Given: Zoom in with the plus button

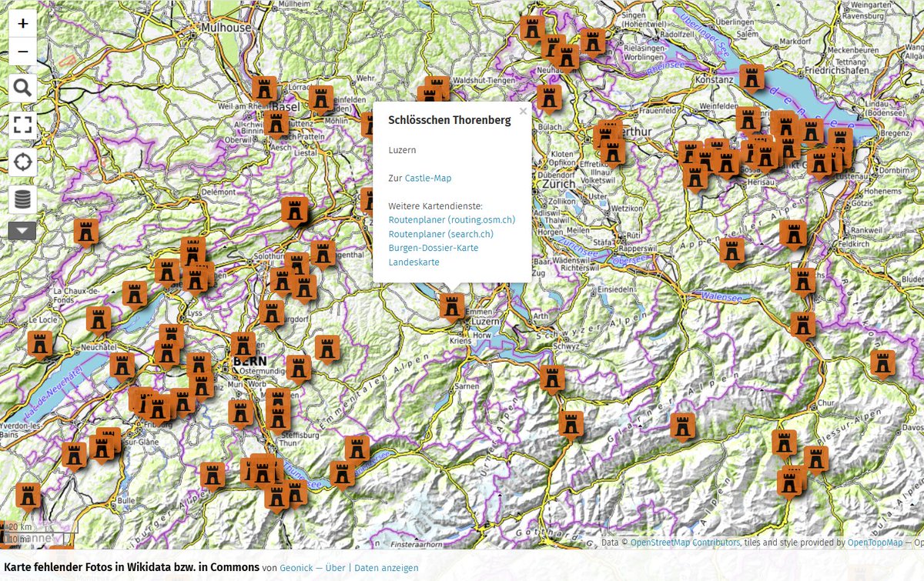Looking at the screenshot, I should 22,23.
